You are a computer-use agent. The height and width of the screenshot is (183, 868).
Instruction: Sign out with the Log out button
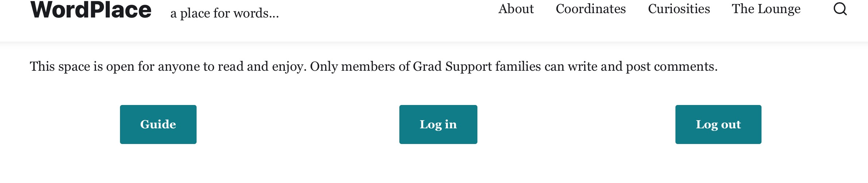click(x=718, y=124)
